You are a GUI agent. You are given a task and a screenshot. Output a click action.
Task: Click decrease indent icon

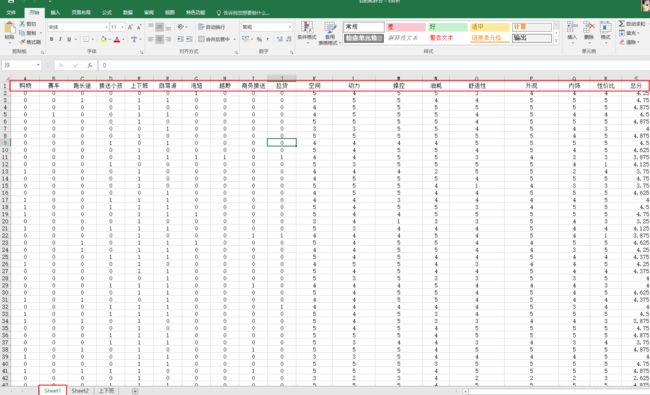coord(180,39)
